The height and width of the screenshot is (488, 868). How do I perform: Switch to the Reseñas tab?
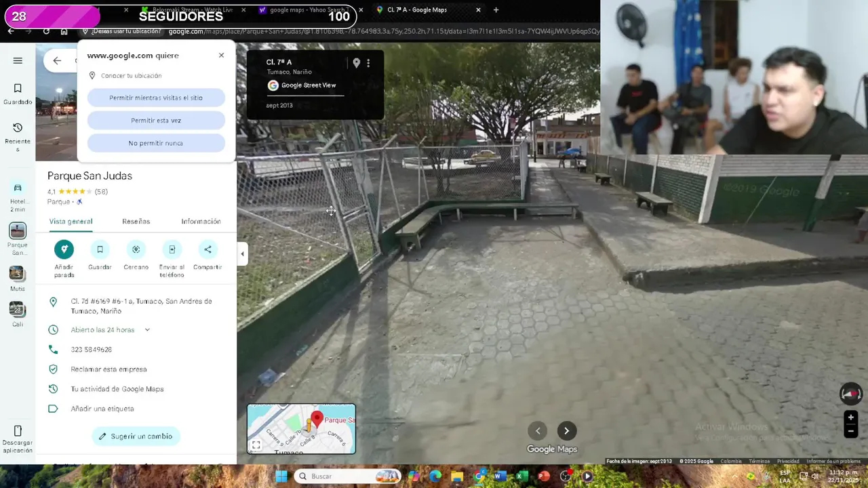tap(136, 222)
